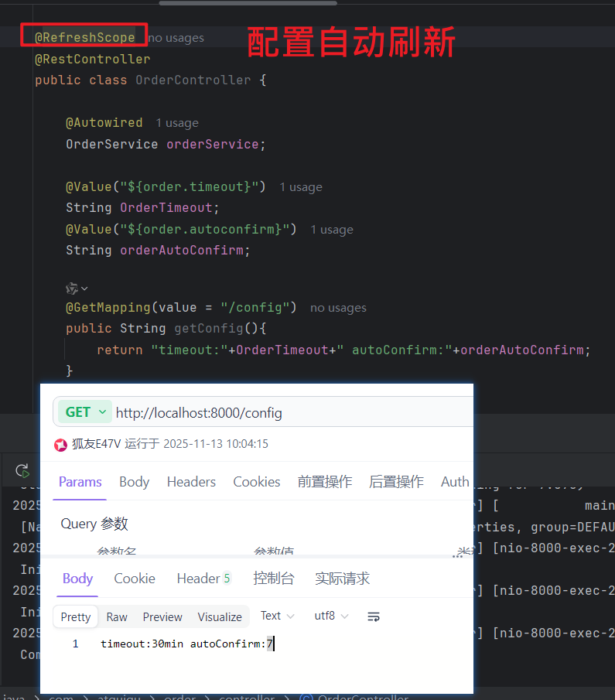
Task: Open the 控制台 response tab
Action: pos(273,579)
